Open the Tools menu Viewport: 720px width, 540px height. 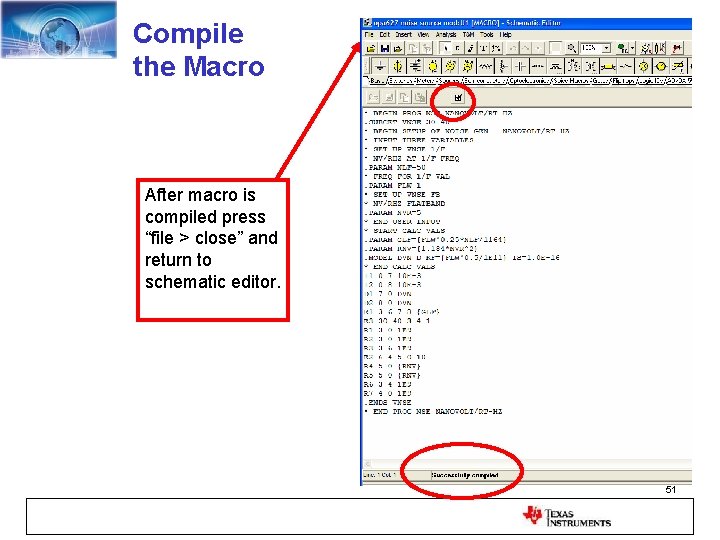coord(486,34)
